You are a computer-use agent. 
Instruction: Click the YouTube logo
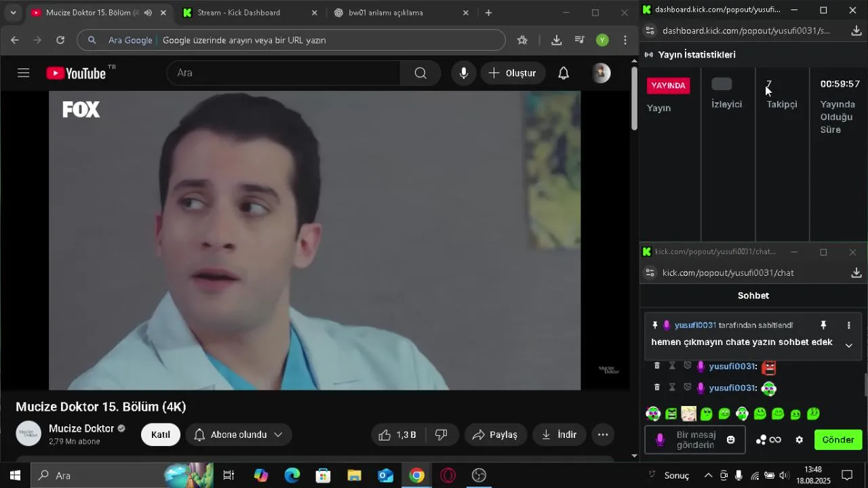coord(77,73)
